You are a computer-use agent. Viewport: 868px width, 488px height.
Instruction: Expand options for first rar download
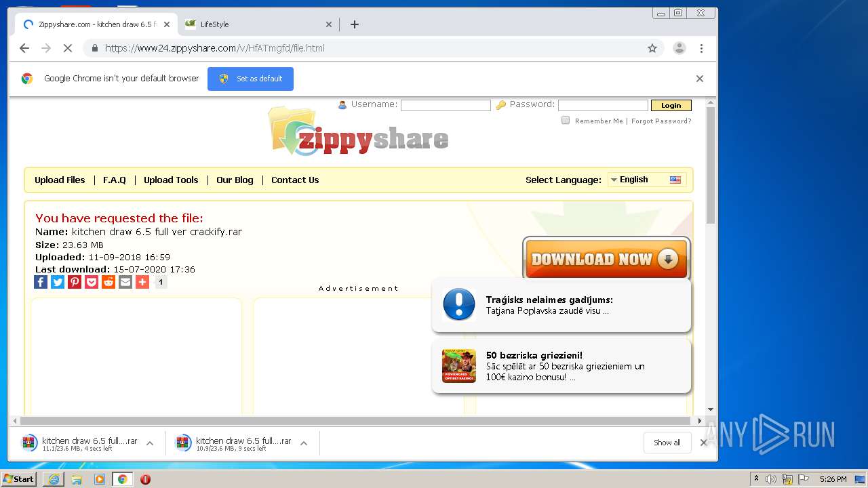pos(150,443)
